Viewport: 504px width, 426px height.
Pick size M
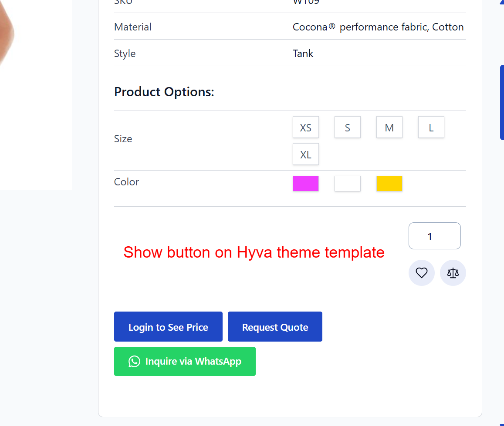pos(389,127)
